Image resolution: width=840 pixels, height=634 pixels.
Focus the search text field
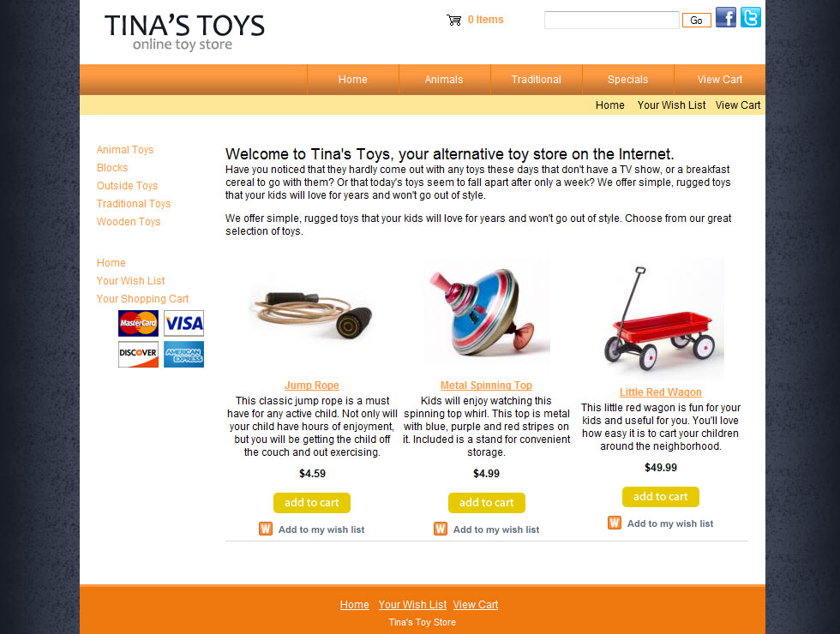click(612, 21)
